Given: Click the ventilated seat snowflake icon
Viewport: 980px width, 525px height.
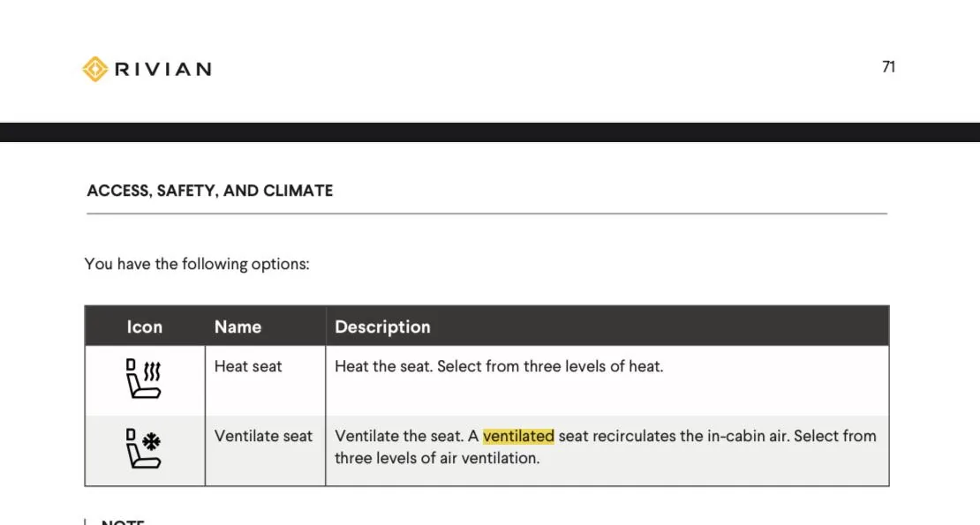Looking at the screenshot, I should coord(144,448).
